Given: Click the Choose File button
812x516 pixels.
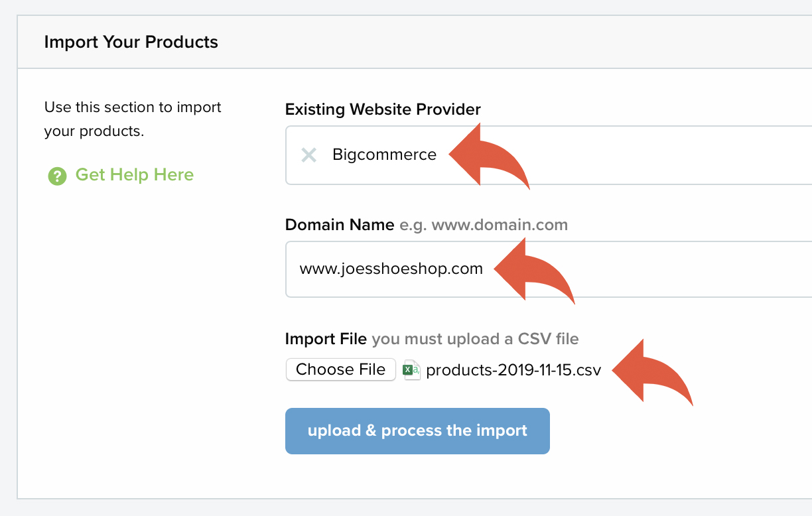Looking at the screenshot, I should pos(341,369).
